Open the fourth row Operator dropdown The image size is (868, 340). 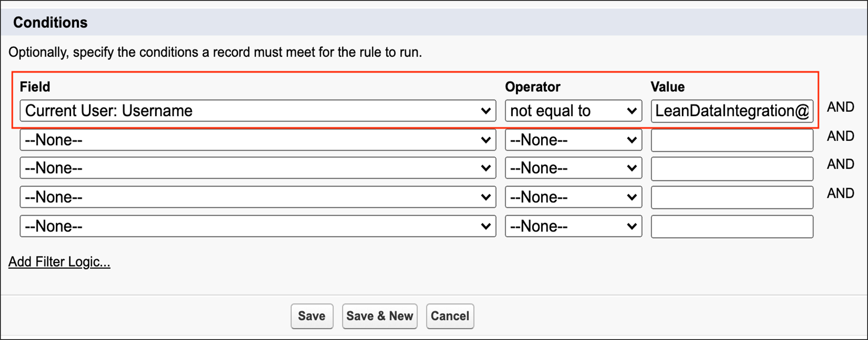point(573,197)
